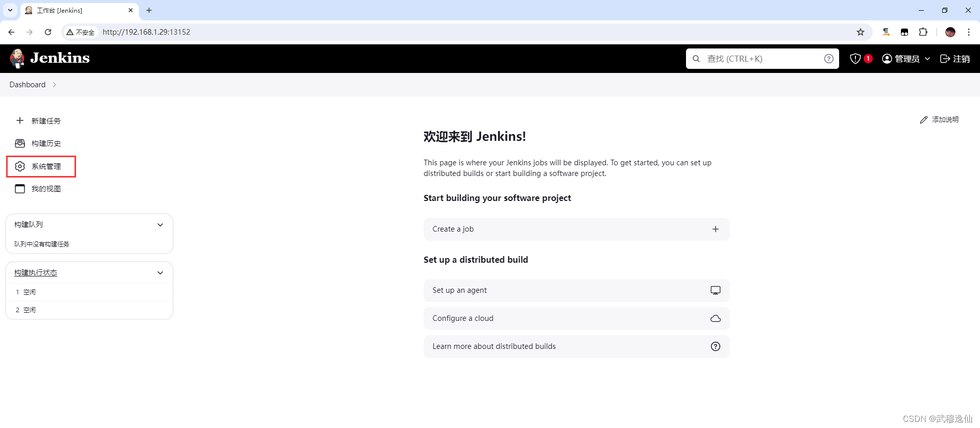Screen dimensions: 980x428
Task: Open the browser extensions puzzle icon
Action: (923, 32)
